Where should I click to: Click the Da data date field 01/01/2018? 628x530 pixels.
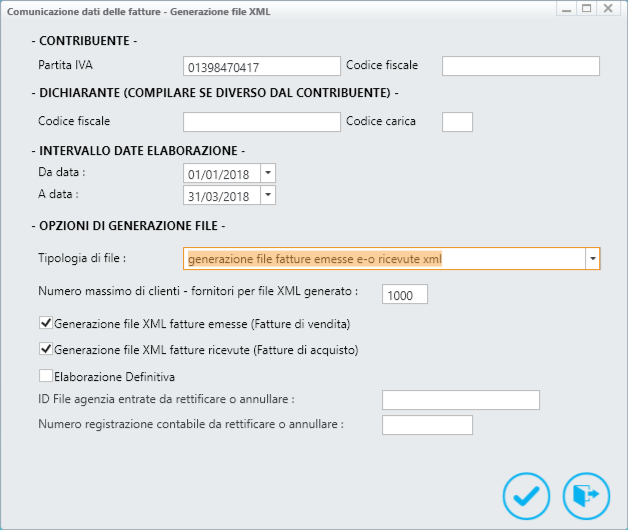pos(222,173)
